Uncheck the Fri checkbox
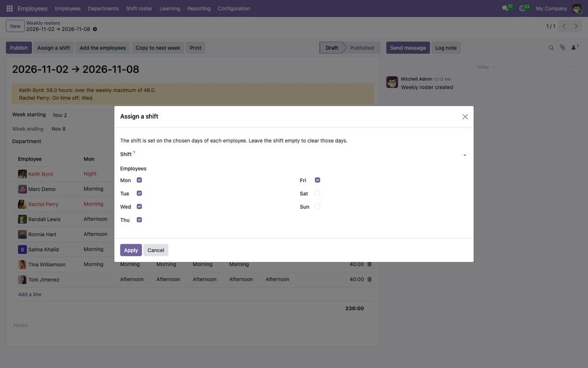 click(x=317, y=180)
